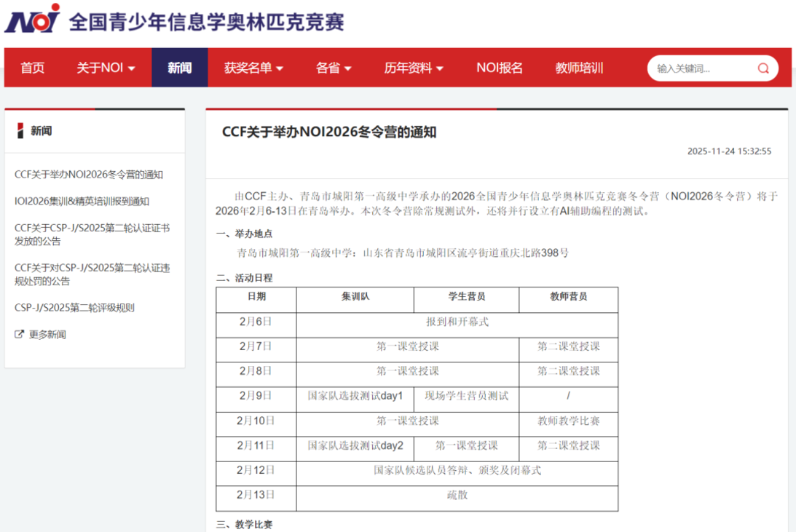Open the 关于NOI menu label
Viewport: 796px width, 532px height.
point(100,68)
